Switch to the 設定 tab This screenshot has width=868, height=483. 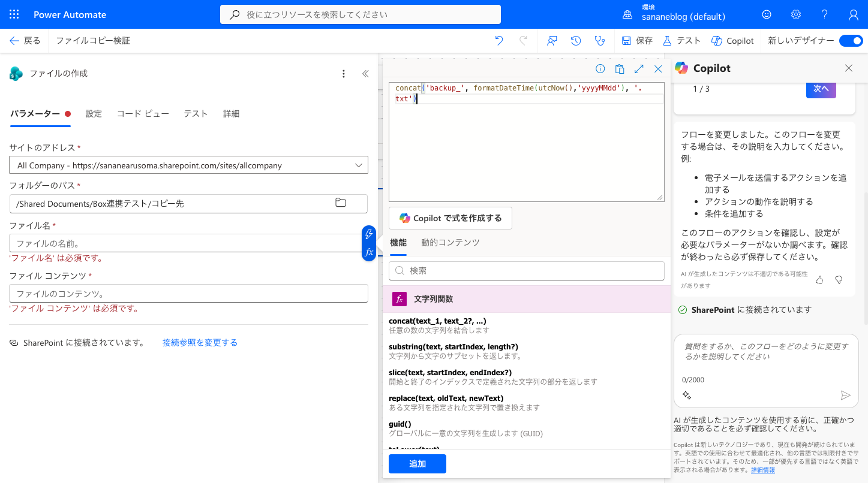click(94, 114)
